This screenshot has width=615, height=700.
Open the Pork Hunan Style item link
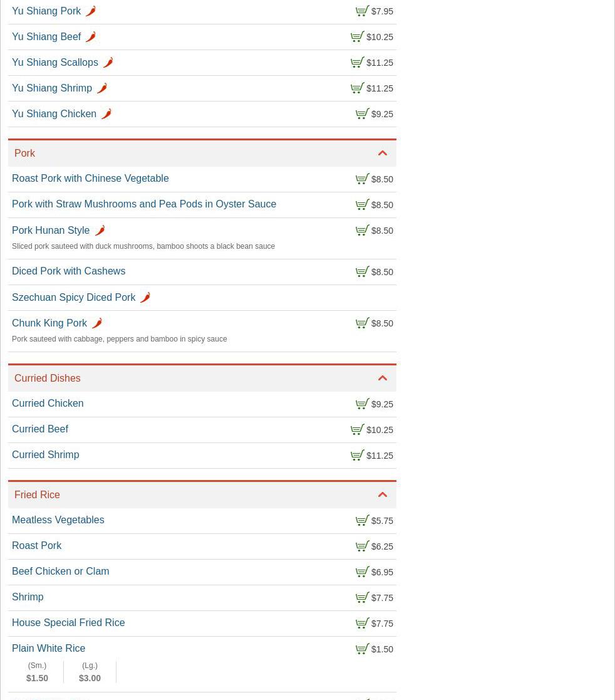pos(51,231)
